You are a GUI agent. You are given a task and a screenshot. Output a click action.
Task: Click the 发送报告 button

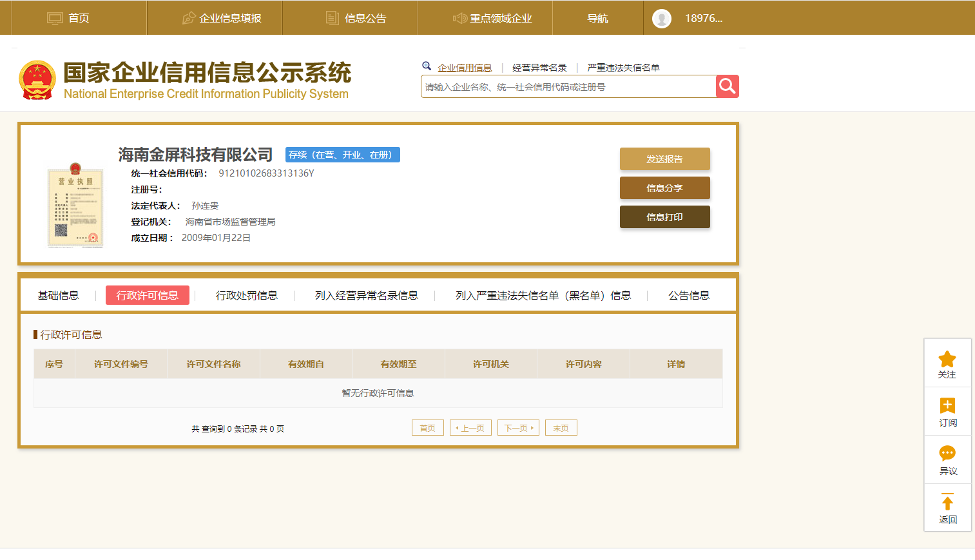[664, 159]
